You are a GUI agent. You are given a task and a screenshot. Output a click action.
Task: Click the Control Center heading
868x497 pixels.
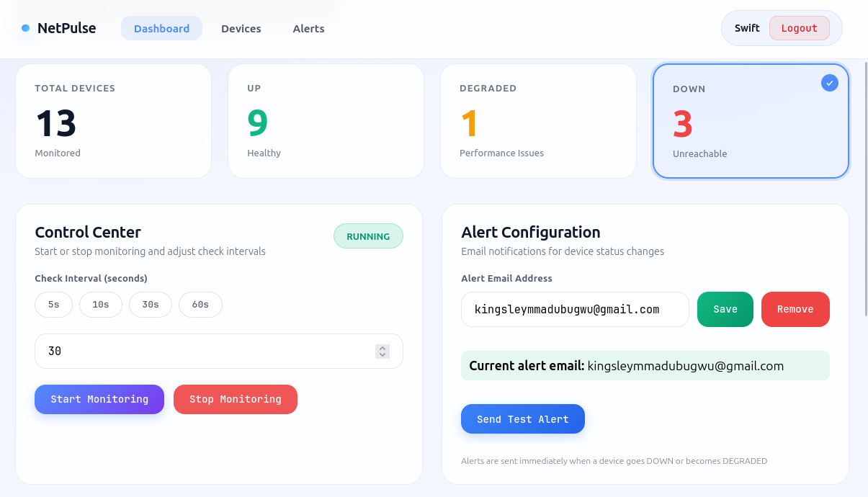88,232
